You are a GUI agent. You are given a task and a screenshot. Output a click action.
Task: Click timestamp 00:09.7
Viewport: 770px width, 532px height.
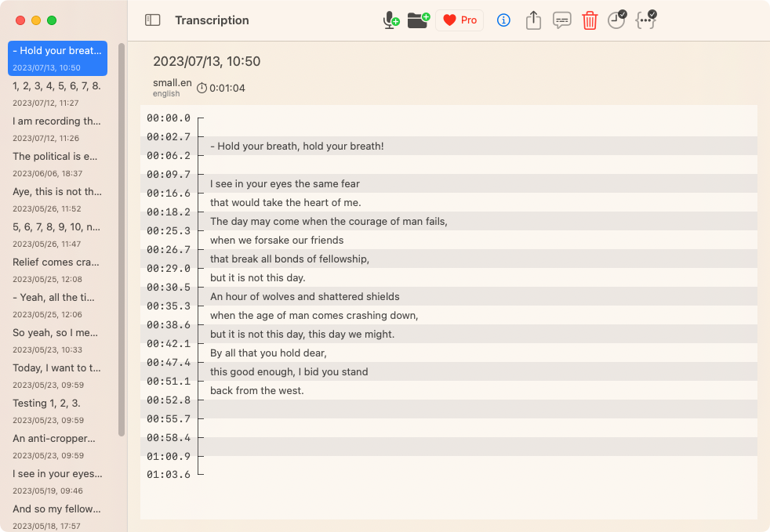point(169,175)
